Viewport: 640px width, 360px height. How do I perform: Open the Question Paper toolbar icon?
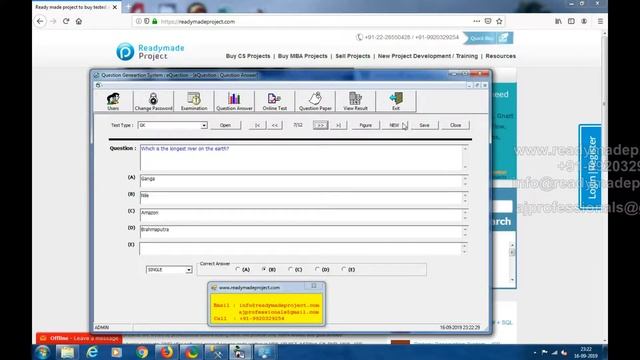(x=315, y=101)
